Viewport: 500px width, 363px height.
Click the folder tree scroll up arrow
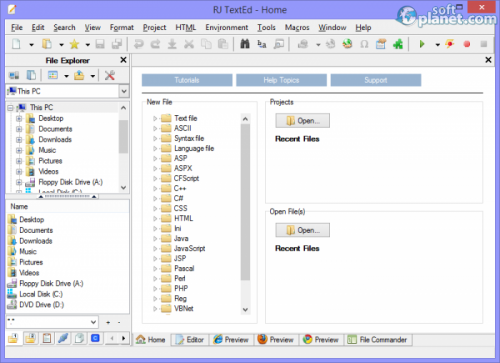[123, 108]
